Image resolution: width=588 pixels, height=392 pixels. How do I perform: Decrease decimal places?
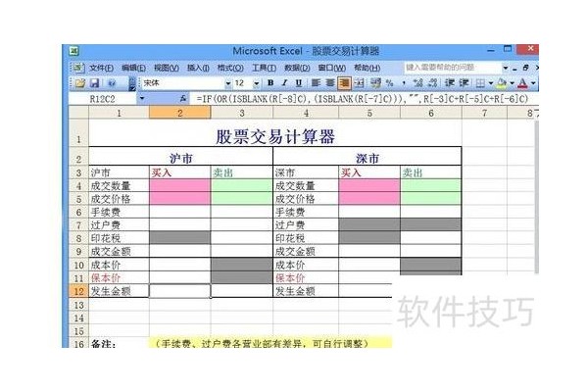432,83
